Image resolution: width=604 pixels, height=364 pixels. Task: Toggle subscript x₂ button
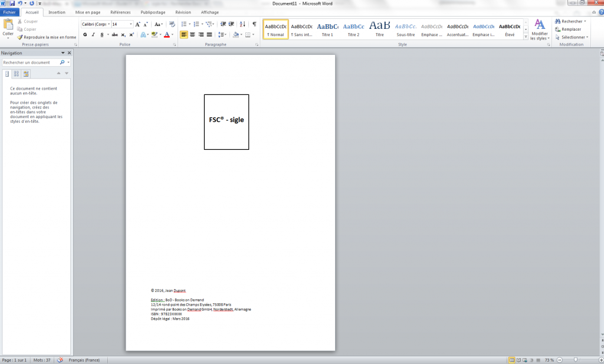click(123, 35)
